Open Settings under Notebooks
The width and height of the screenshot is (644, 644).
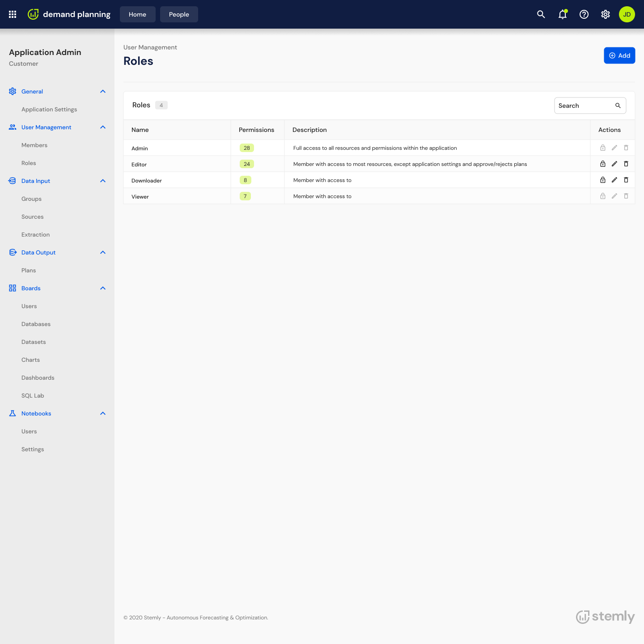[33, 449]
